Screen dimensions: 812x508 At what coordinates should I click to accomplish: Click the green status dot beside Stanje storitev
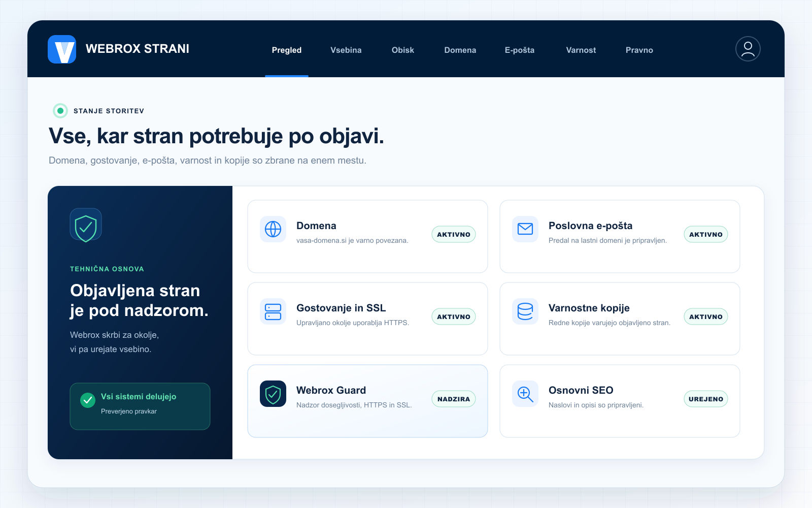(60, 111)
